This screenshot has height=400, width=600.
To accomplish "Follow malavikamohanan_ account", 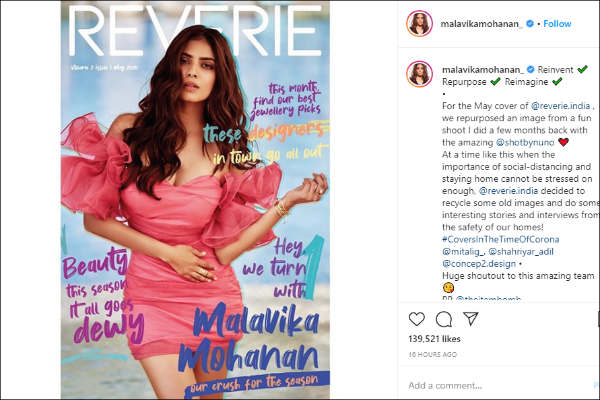I will 557,24.
